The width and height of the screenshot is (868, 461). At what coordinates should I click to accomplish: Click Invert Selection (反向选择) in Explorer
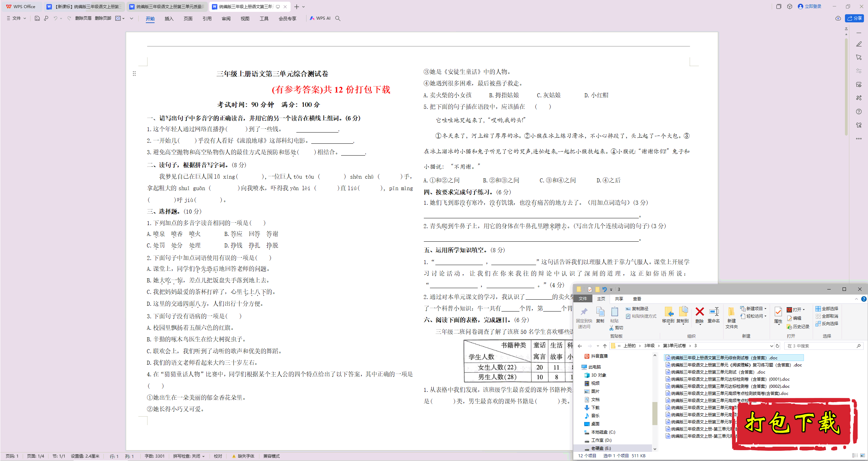tap(827, 324)
